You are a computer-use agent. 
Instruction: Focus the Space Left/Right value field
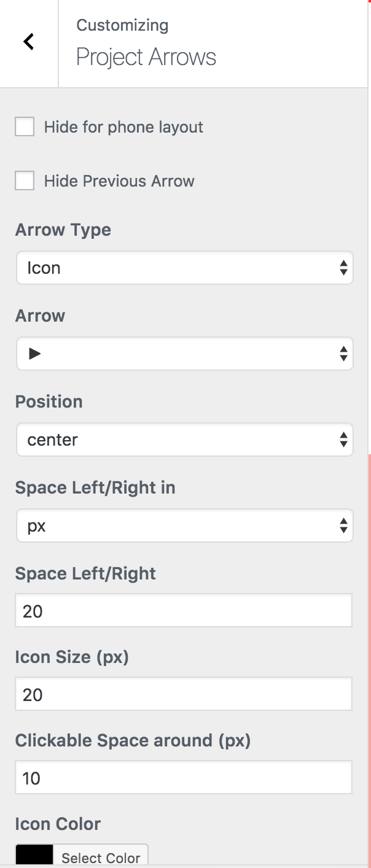(183, 610)
